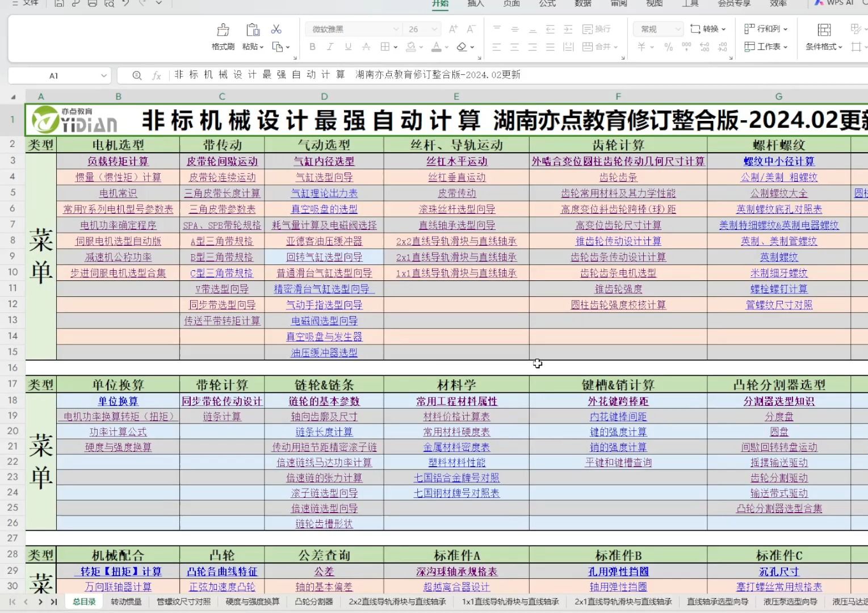Open the 齿轮齿条 link

(618, 178)
